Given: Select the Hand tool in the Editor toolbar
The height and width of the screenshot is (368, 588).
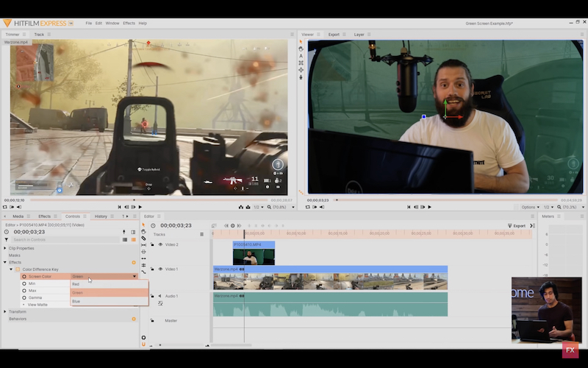Looking at the screenshot, I should point(143,232).
